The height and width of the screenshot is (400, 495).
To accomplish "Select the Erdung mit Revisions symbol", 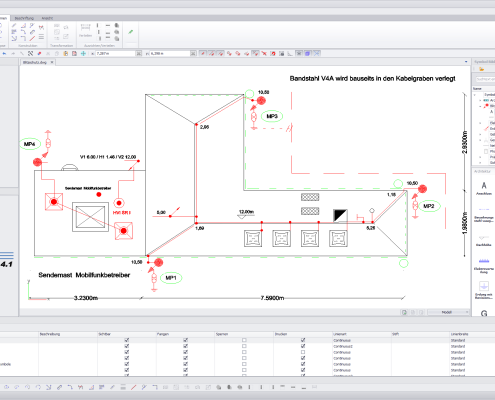I will [x=484, y=290].
